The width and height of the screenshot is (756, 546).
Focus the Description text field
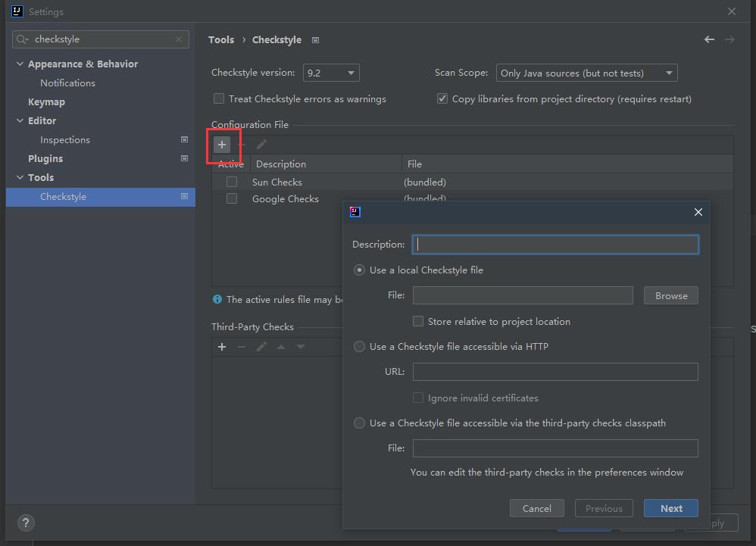pos(555,245)
